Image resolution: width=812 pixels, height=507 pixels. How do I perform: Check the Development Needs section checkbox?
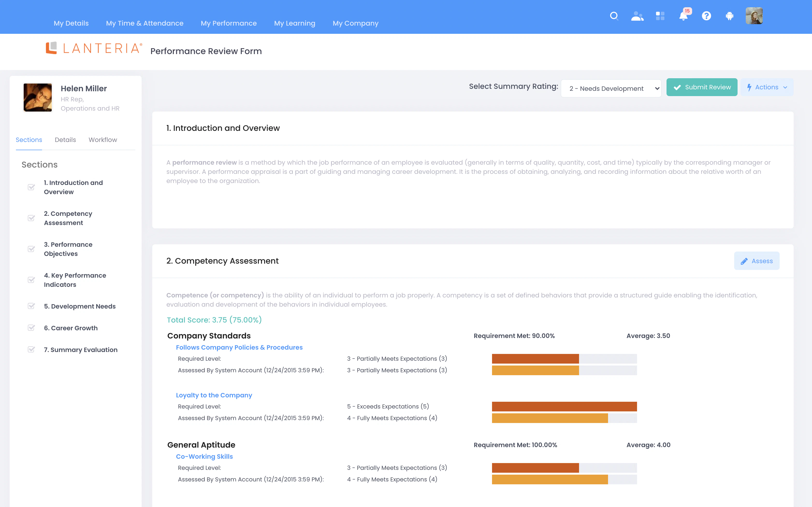[31, 306]
